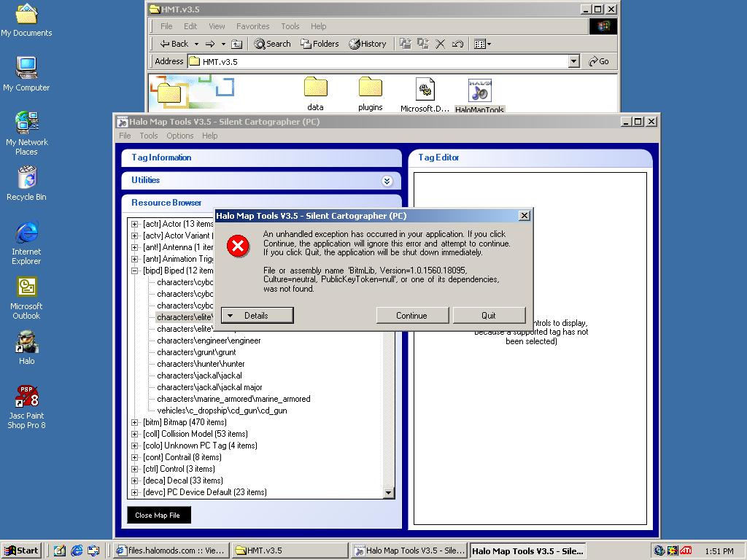747x560 pixels.
Task: Select vehicles\c_dropship\cd_gun\cd_gun tree item
Action: [222, 411]
